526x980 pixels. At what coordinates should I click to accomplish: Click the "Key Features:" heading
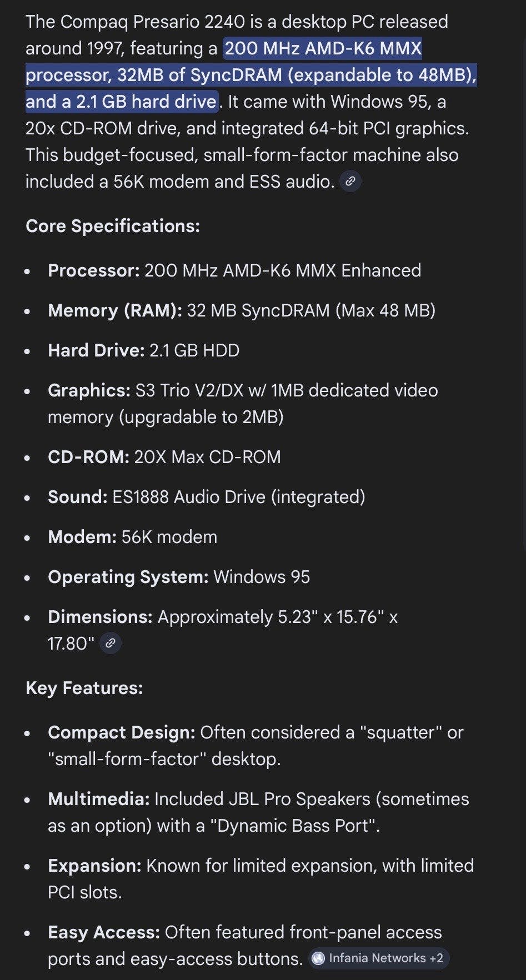[84, 688]
